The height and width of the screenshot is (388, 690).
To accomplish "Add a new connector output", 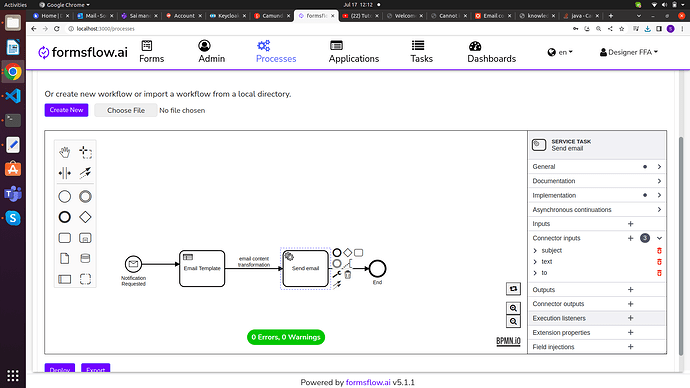I will tap(630, 304).
